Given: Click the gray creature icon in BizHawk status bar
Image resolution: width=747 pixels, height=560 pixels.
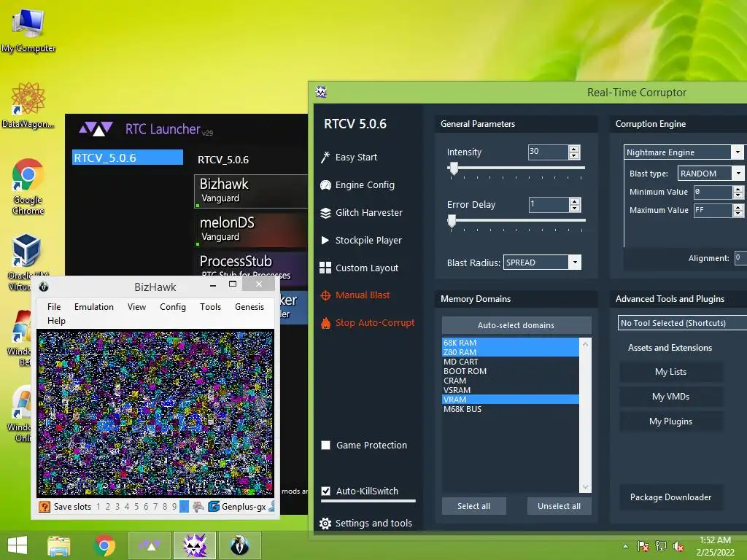Looking at the screenshot, I should click(x=198, y=507).
